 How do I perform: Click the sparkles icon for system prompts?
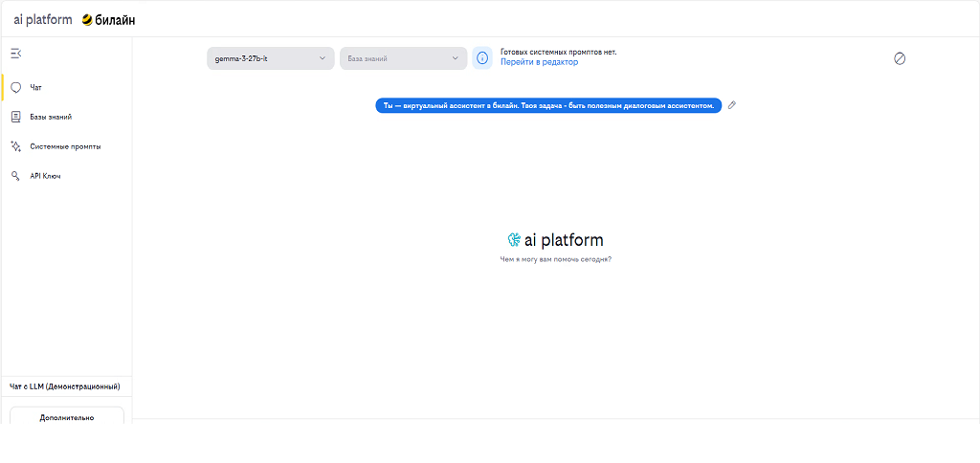[x=16, y=146]
